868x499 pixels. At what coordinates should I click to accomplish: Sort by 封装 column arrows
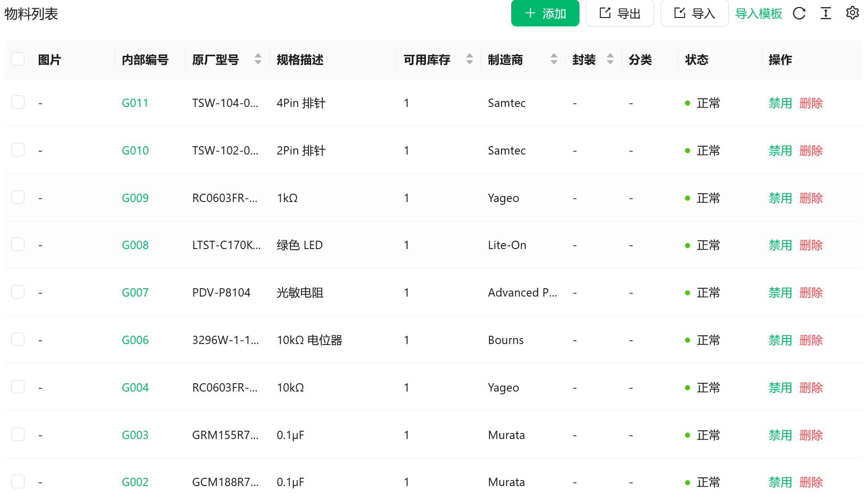(610, 59)
